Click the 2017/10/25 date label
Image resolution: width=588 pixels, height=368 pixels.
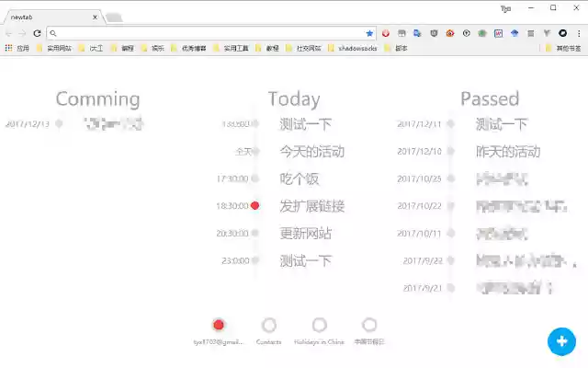pyautogui.click(x=419, y=178)
